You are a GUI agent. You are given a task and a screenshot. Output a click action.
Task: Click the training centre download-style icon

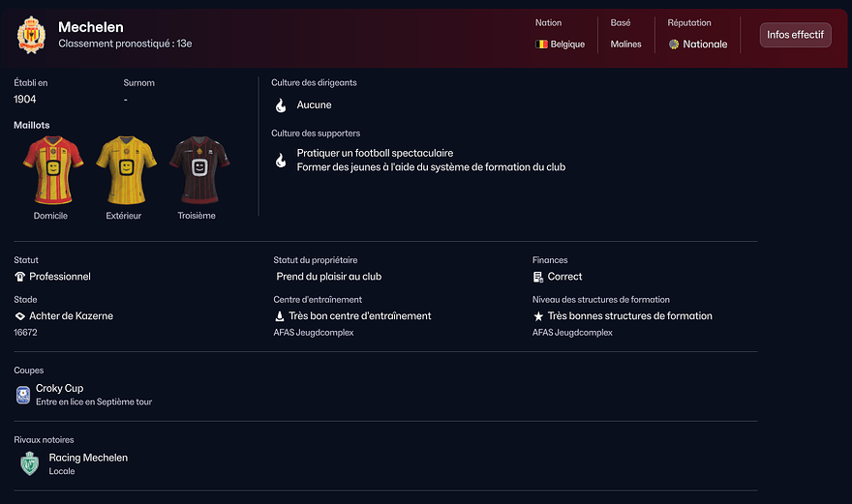click(x=280, y=316)
